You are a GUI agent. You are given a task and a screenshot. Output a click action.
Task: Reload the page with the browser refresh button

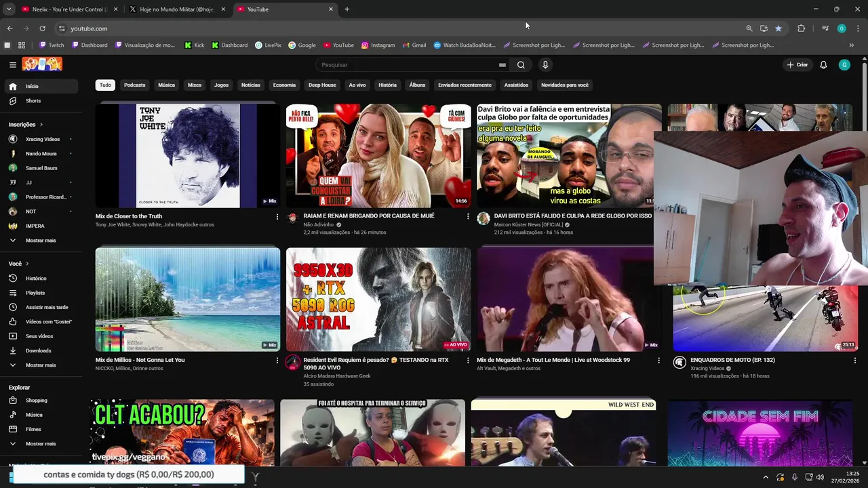[x=42, y=28]
